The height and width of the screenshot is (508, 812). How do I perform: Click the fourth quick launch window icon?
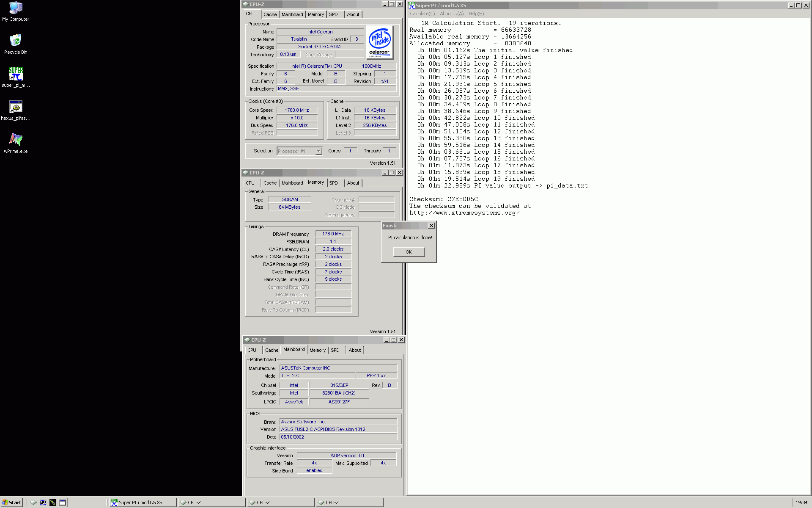(x=63, y=502)
